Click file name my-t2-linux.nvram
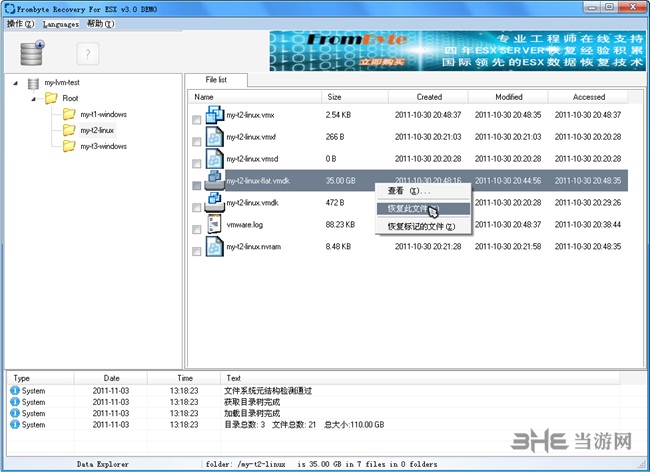Image resolution: width=650 pixels, height=472 pixels. tap(254, 247)
